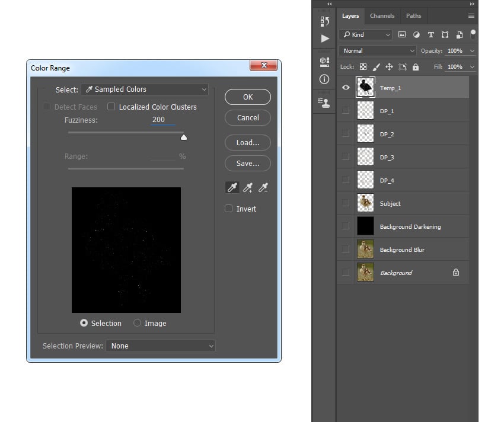Open the Actions panel play icon
The image size is (504, 422).
click(x=324, y=39)
